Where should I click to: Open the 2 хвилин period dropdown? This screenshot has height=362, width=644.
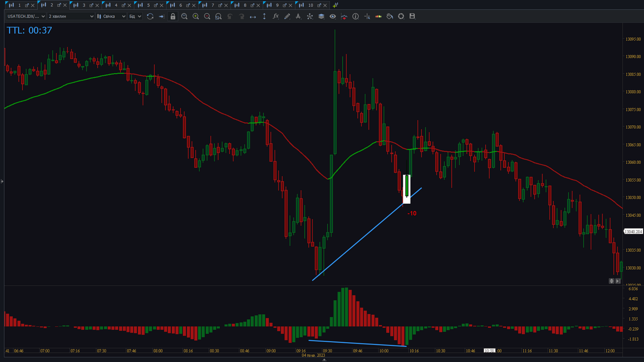70,16
